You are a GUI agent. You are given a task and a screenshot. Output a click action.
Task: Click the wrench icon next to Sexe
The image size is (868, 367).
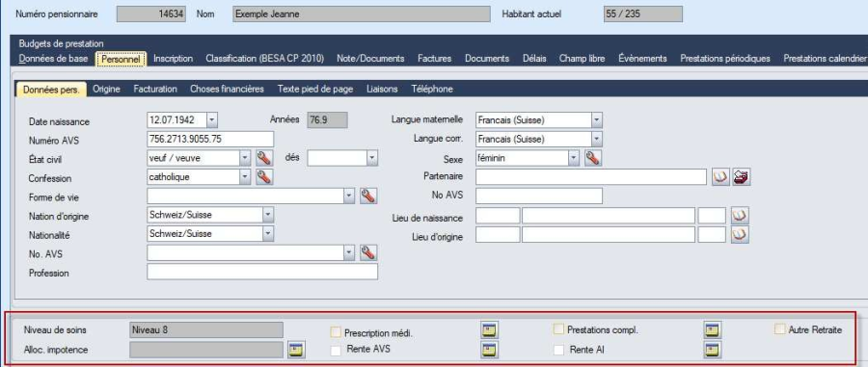click(592, 158)
